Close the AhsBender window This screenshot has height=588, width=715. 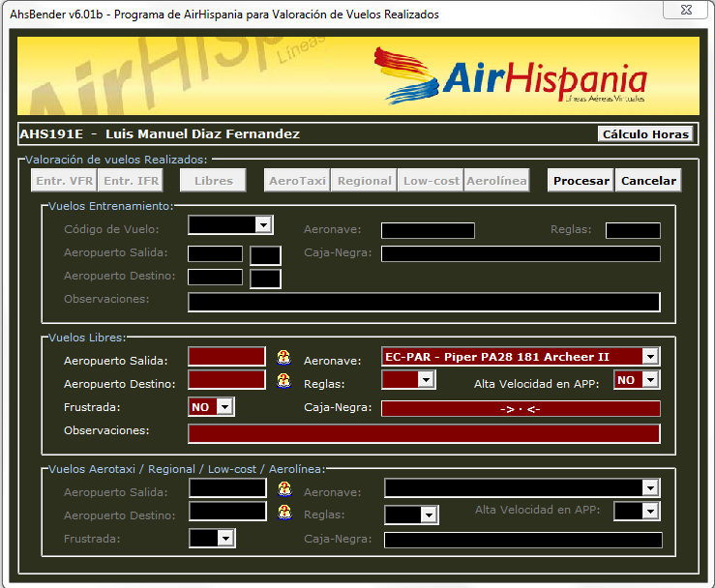[683, 10]
